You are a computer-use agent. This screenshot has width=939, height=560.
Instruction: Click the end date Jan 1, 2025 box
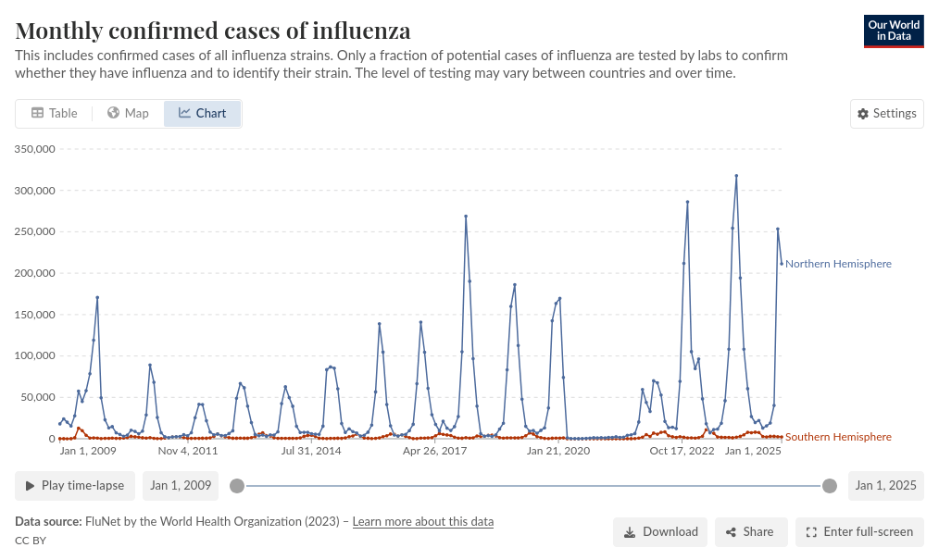coord(885,486)
